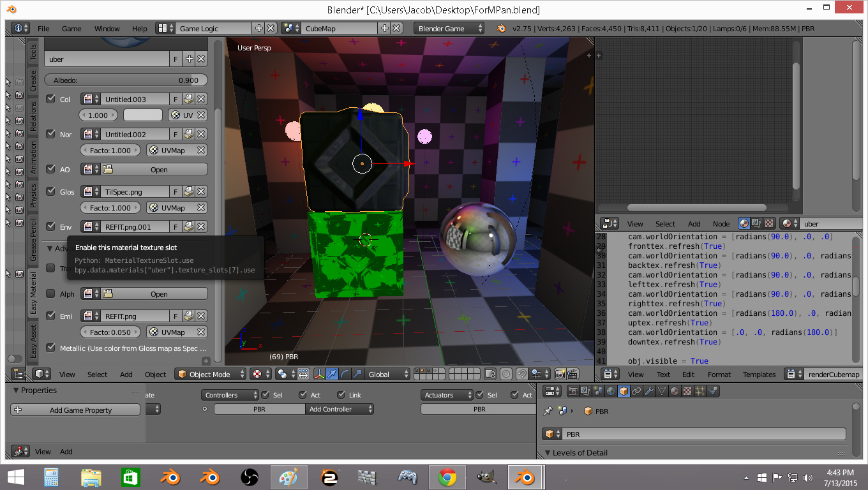Toggle the Emi texture slot checkbox
Image resolution: width=868 pixels, height=490 pixels.
point(51,316)
